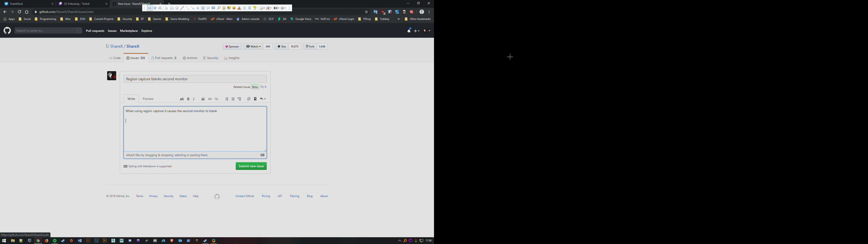
Task: Click the Sponsor button
Action: click(232, 47)
